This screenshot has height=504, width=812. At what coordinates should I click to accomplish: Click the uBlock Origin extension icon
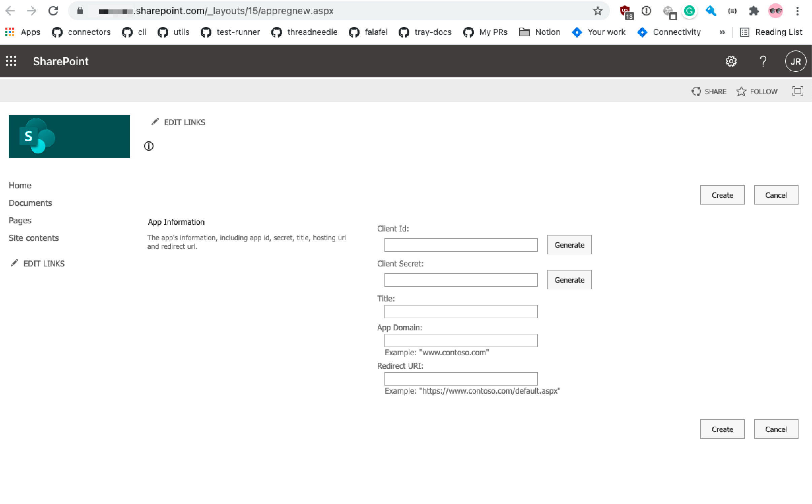click(624, 11)
